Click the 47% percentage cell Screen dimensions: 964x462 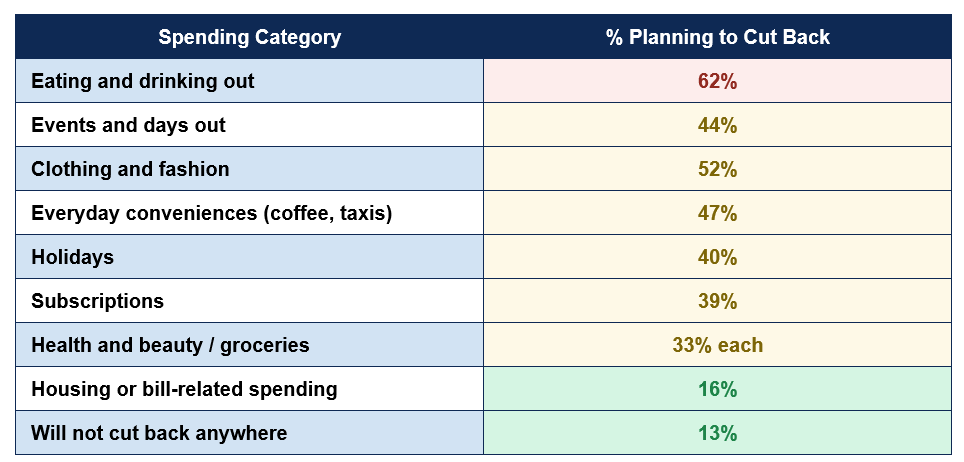click(717, 213)
